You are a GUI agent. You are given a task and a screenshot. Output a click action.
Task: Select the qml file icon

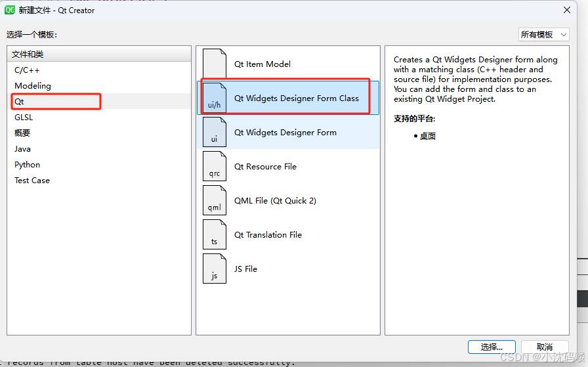click(x=215, y=201)
